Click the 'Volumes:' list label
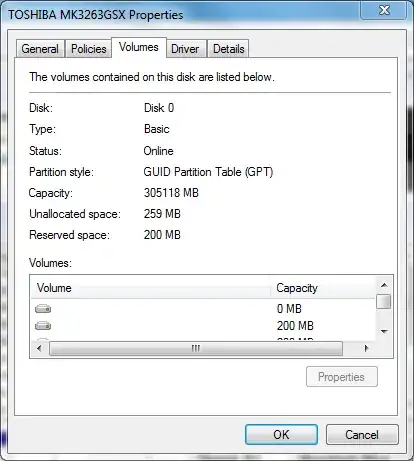 [50, 263]
